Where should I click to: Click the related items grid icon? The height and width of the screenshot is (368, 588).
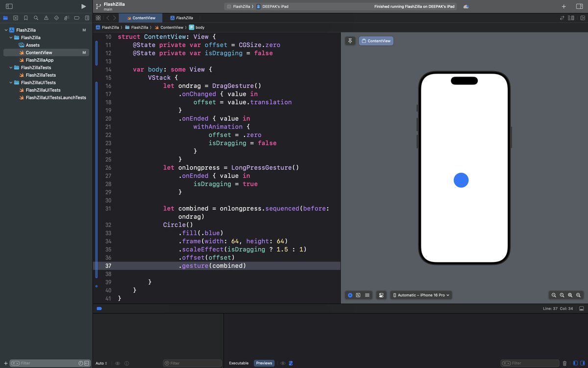pyautogui.click(x=98, y=18)
